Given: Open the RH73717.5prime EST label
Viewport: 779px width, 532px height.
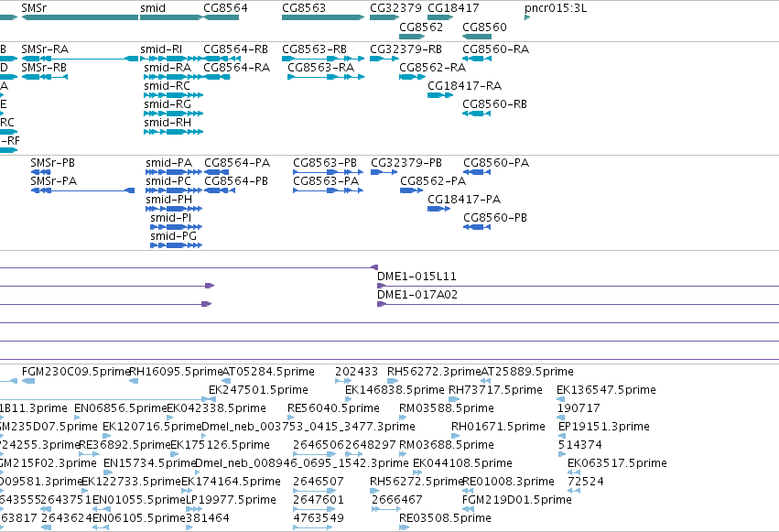Looking at the screenshot, I should pos(495,390).
